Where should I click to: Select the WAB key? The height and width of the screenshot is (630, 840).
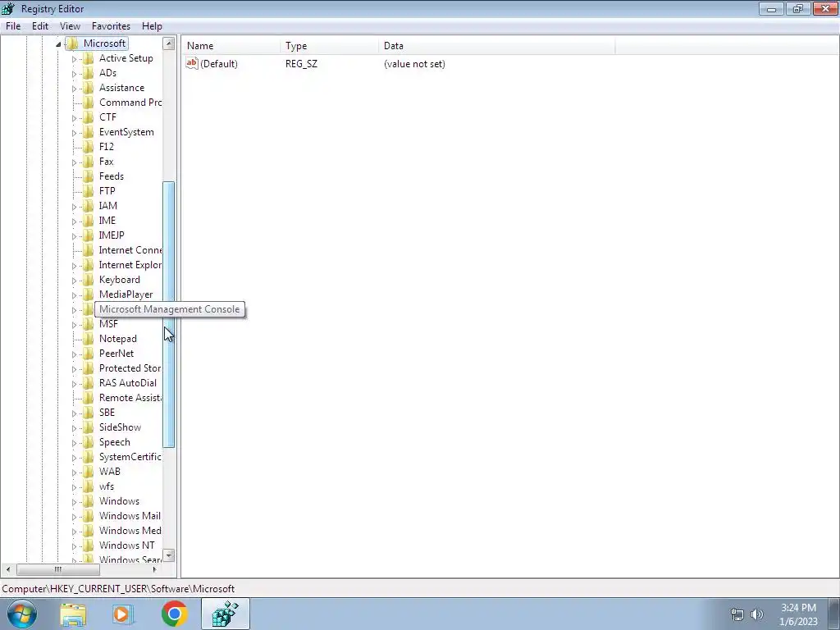click(x=109, y=472)
